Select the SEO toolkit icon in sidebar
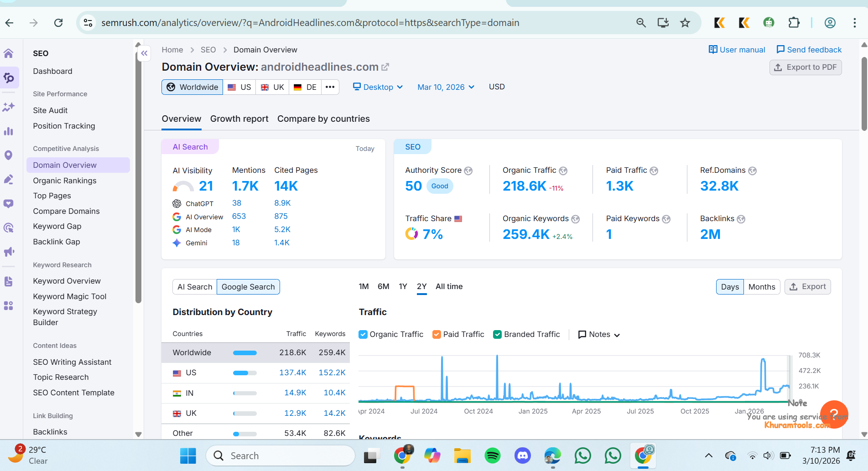This screenshot has height=471, width=868. 9,78
